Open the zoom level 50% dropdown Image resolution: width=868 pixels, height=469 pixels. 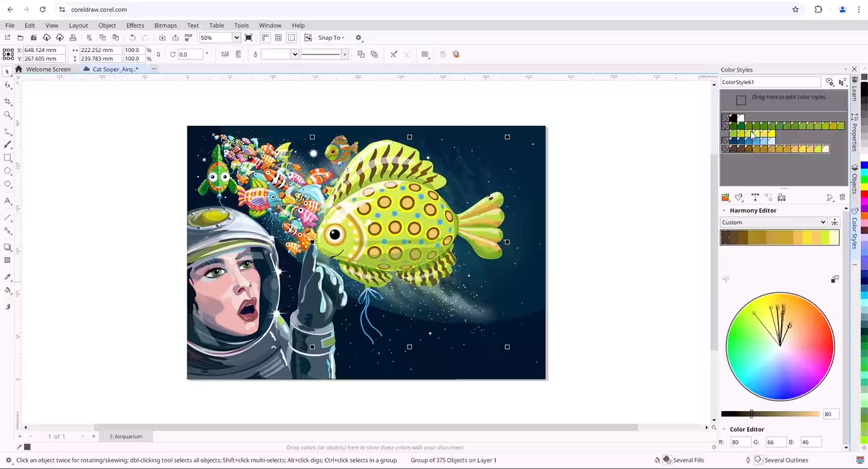pos(236,38)
